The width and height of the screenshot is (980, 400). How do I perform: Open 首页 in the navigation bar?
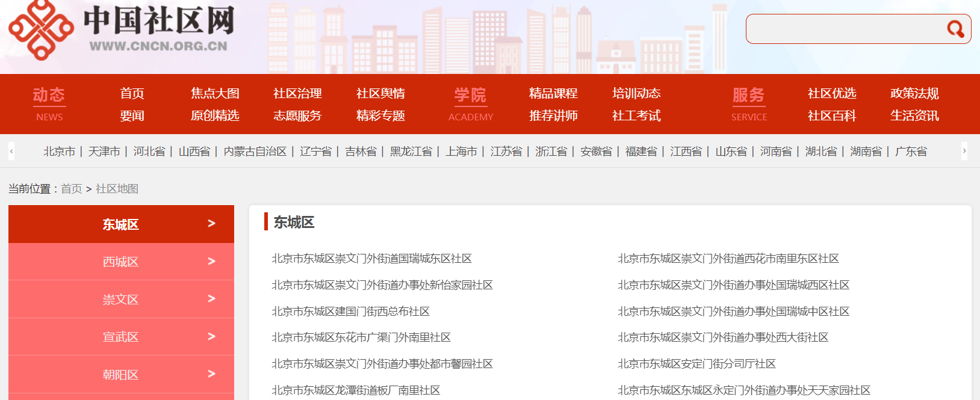132,93
